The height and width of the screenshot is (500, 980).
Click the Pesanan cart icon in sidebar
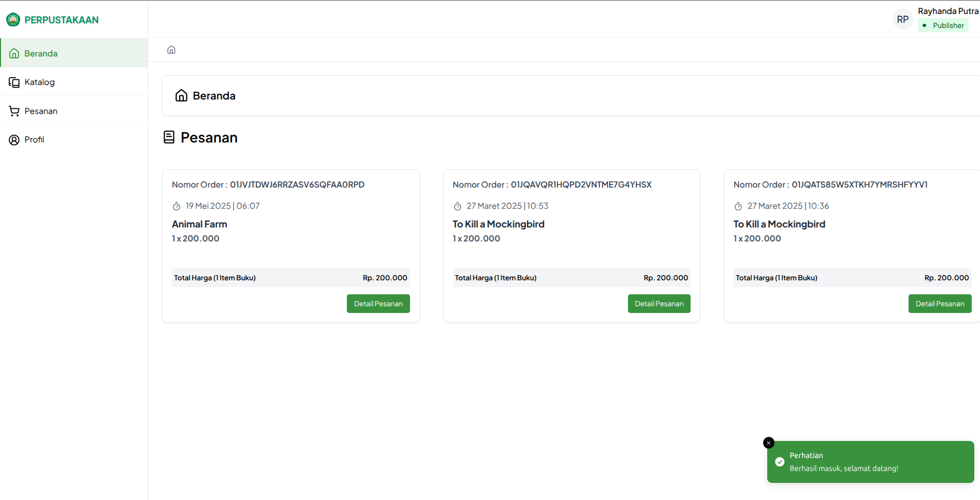tap(14, 111)
